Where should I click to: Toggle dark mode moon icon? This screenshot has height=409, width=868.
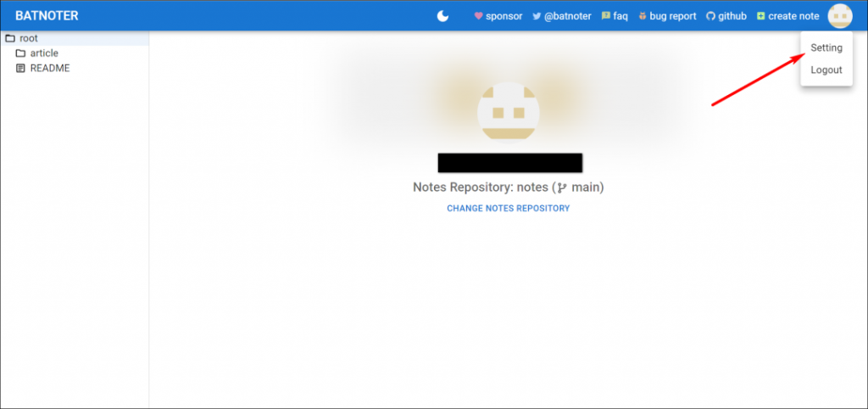[x=442, y=16]
